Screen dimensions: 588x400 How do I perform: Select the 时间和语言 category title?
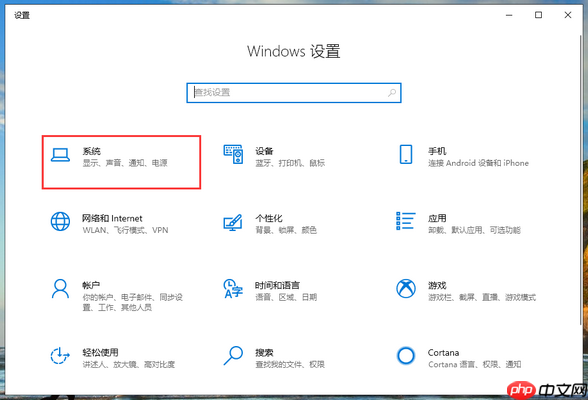click(277, 285)
